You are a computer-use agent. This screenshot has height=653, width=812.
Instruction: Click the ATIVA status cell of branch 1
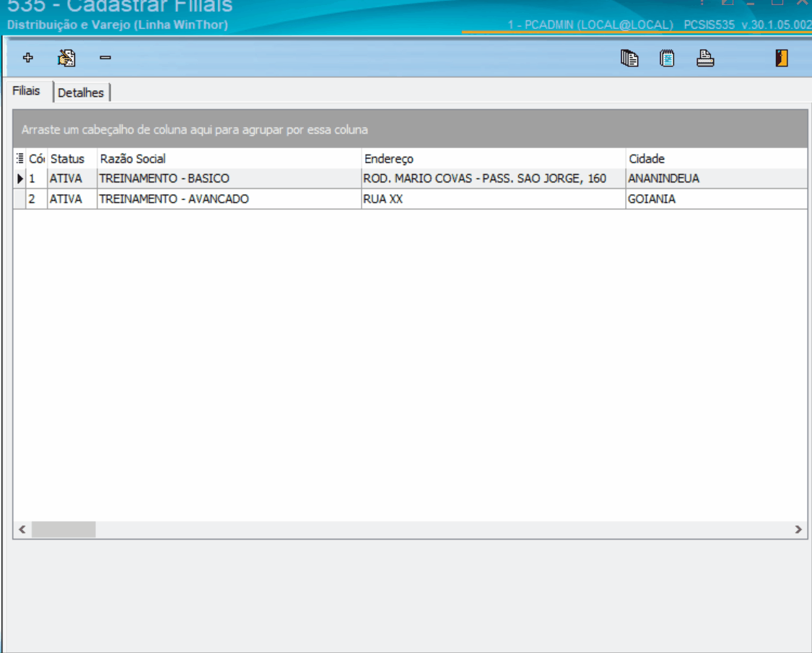(x=72, y=179)
